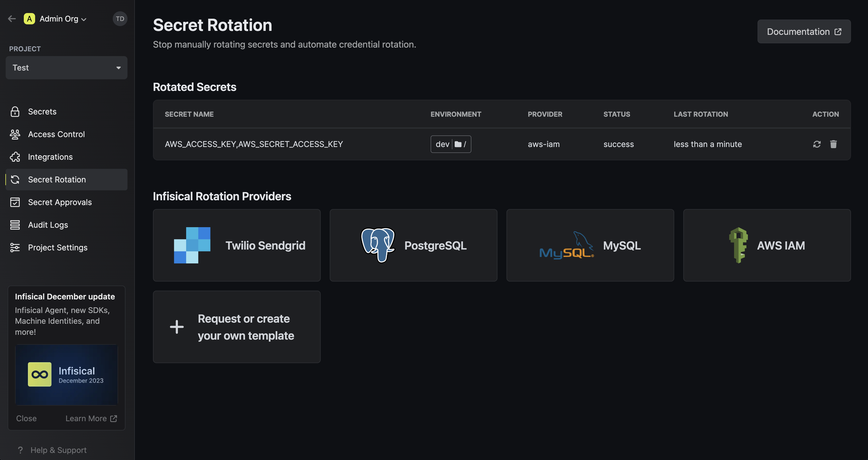The width and height of the screenshot is (868, 460).
Task: Close the Infisical December update card
Action: [26, 418]
